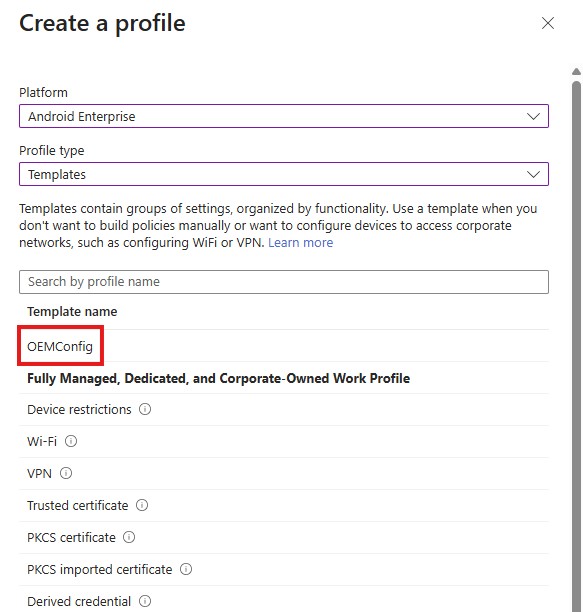The image size is (583, 612).
Task: Click the info icon next to Wi-Fi
Action: [x=71, y=441]
